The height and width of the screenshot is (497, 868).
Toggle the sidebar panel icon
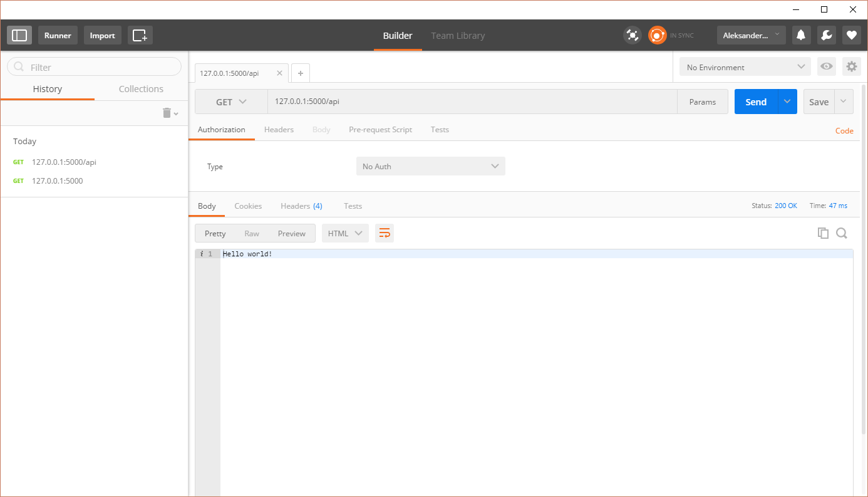coord(19,35)
